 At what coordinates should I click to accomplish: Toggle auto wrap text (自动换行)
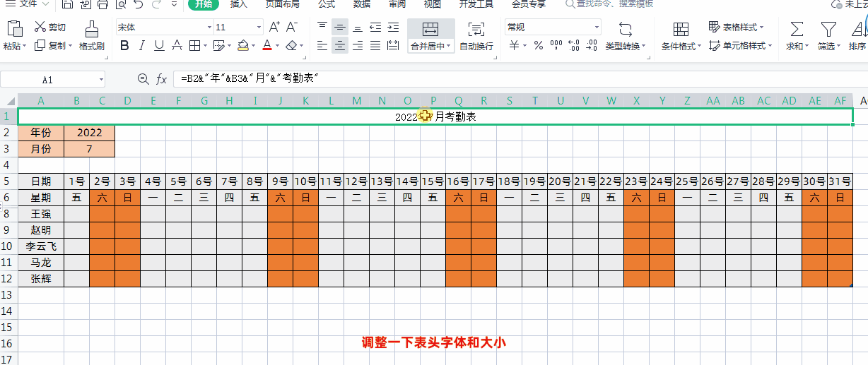click(476, 36)
